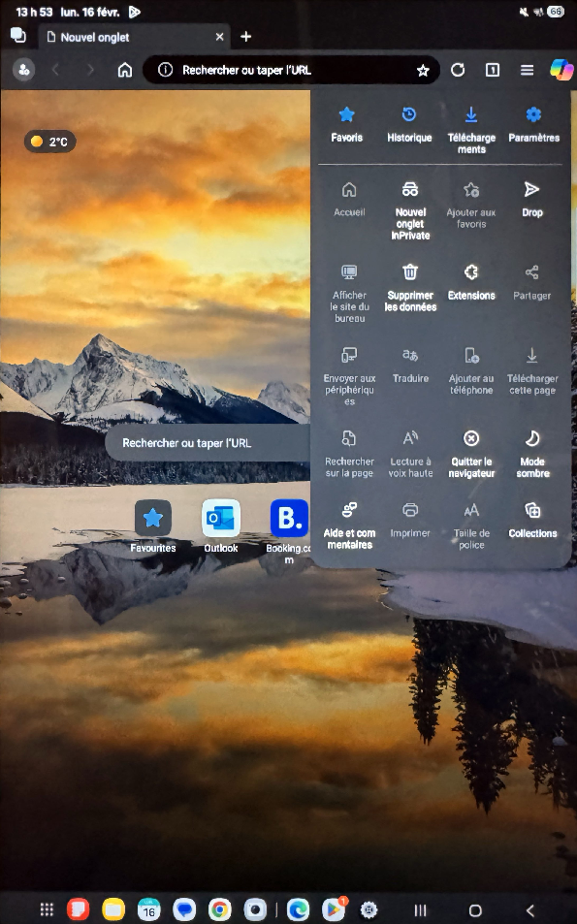577x924 pixels.
Task: Click the favorite star in the address bar
Action: (x=423, y=71)
